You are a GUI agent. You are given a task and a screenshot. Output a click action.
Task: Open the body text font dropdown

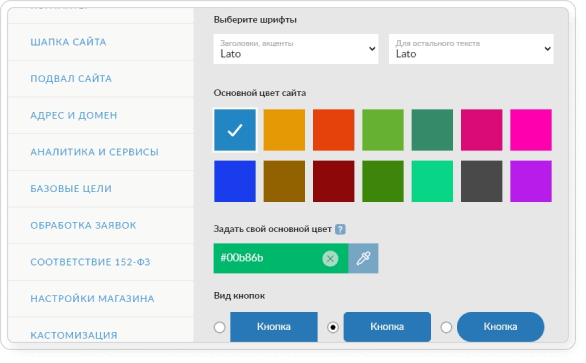471,49
